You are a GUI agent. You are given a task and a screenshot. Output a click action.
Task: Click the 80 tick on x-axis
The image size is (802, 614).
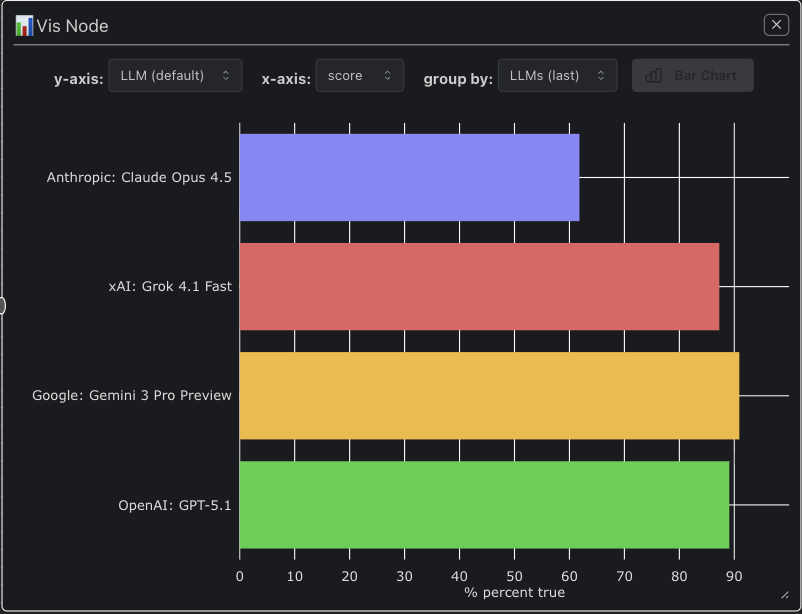[679, 577]
